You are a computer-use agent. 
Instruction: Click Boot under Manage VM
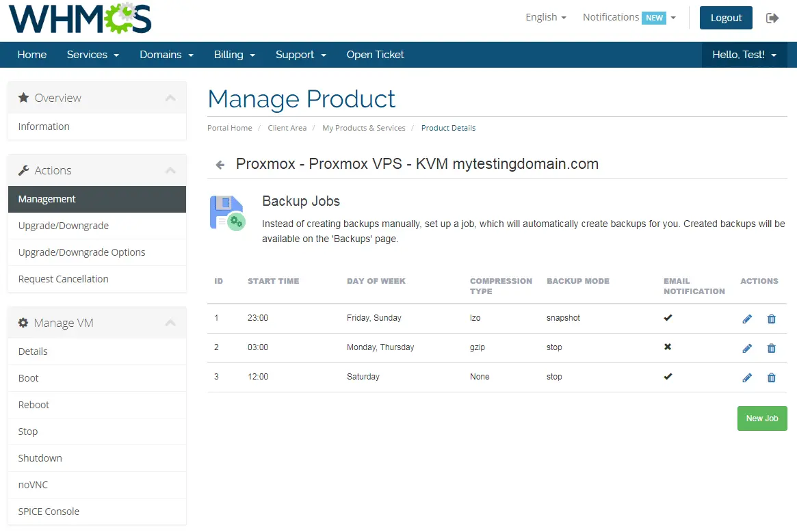[97, 378]
